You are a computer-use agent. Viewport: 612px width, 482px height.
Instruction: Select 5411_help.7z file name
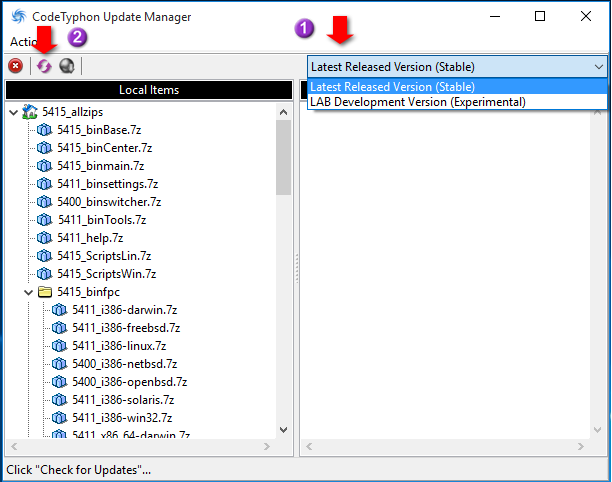90,238
